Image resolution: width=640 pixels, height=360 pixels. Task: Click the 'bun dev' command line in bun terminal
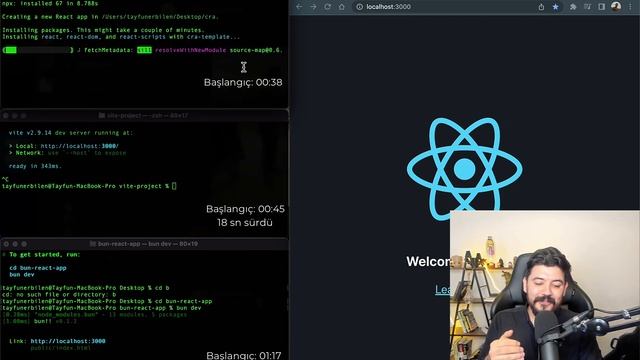102,308
